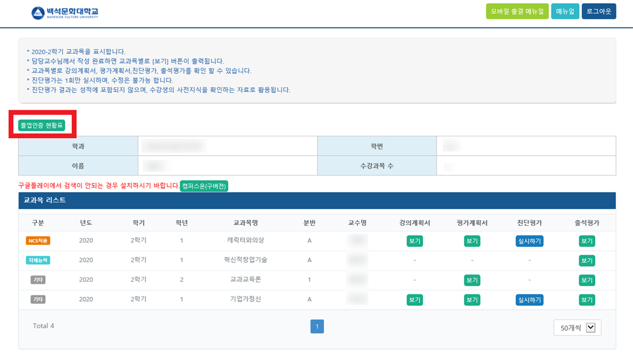Open the 매뉴얼 guide
Screen dimensions: 633x364
565,11
